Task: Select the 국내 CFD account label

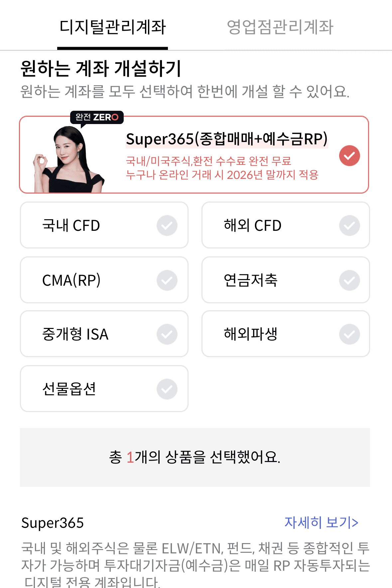Action: [71, 225]
